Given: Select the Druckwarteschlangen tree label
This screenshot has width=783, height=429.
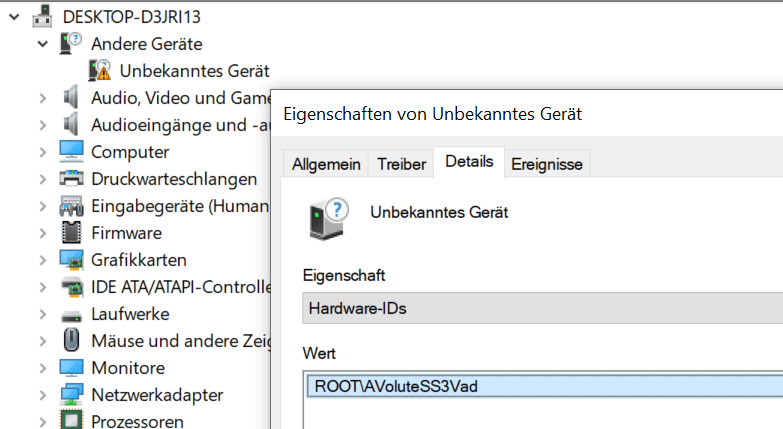Looking at the screenshot, I should 174,178.
